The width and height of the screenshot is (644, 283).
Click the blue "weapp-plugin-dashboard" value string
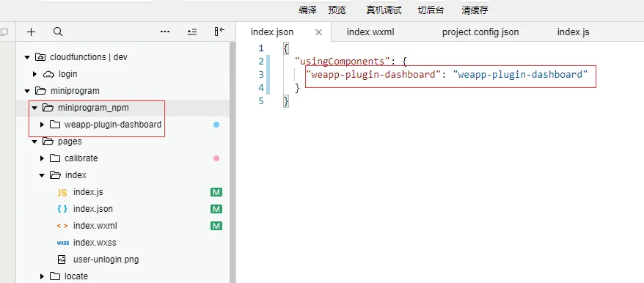(520, 74)
